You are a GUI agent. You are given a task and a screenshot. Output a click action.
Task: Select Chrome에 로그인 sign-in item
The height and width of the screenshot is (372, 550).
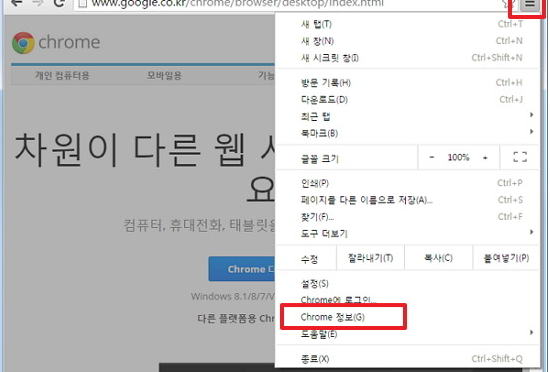408,300
